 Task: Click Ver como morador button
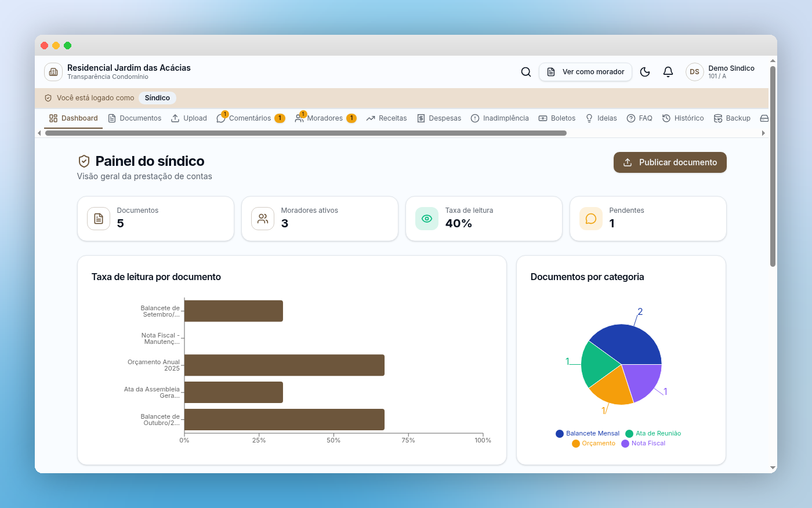pyautogui.click(x=585, y=72)
